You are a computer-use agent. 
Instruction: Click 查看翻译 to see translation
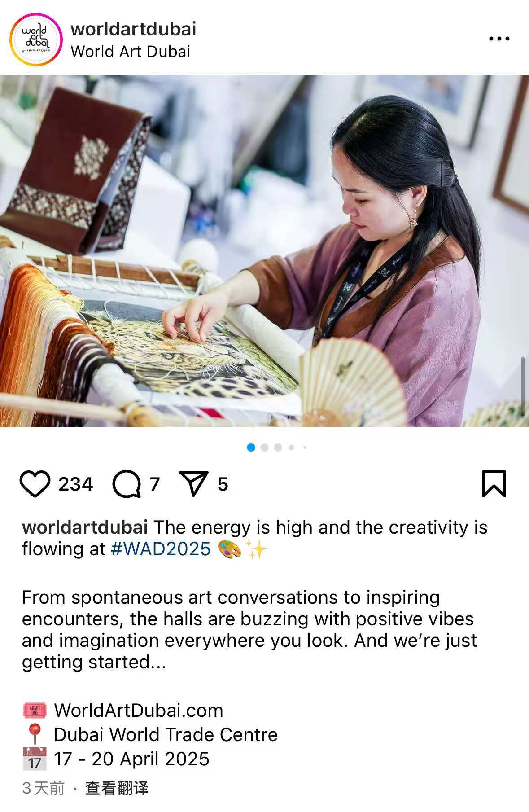click(117, 788)
